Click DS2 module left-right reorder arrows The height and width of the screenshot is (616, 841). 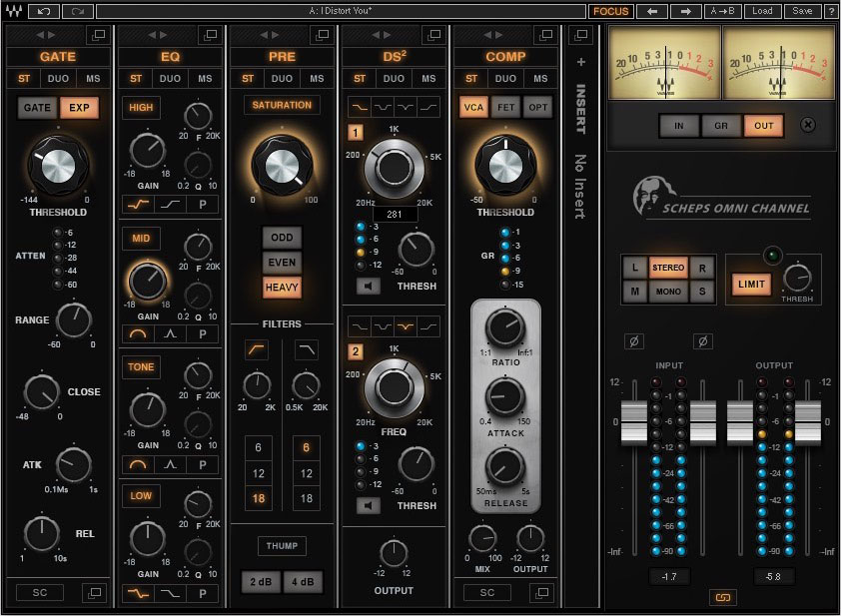[x=382, y=35]
